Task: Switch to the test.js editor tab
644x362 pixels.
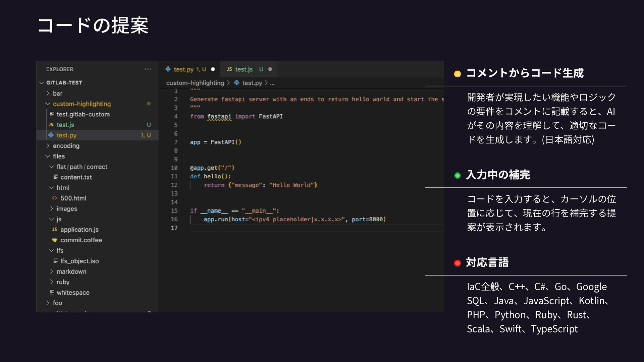Action: click(x=244, y=69)
